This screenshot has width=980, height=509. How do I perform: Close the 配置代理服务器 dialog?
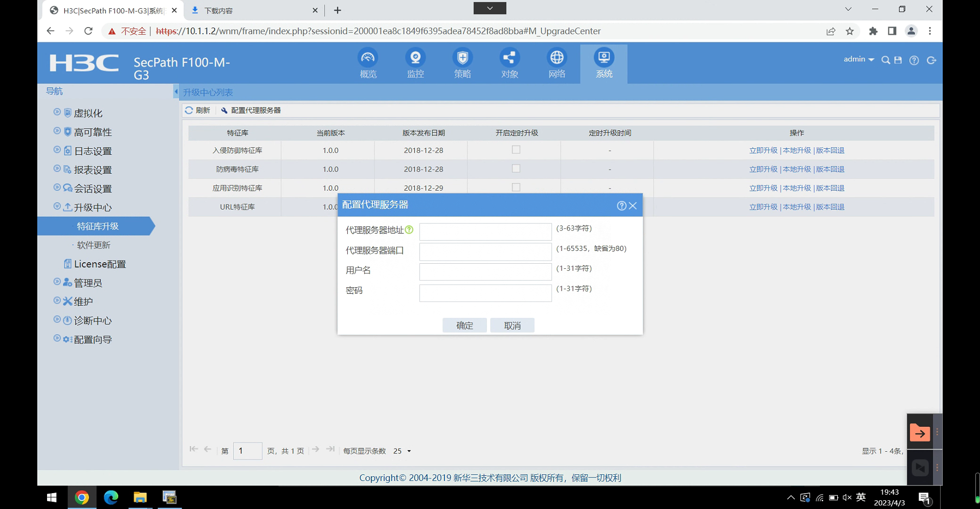(633, 205)
